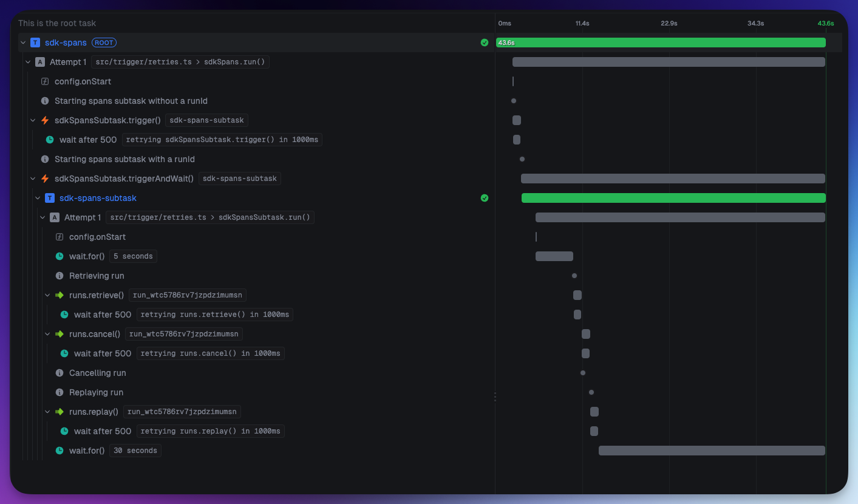
Task: Click function icon of config.onStart under sdk-spans-subtask
Action: 60,237
